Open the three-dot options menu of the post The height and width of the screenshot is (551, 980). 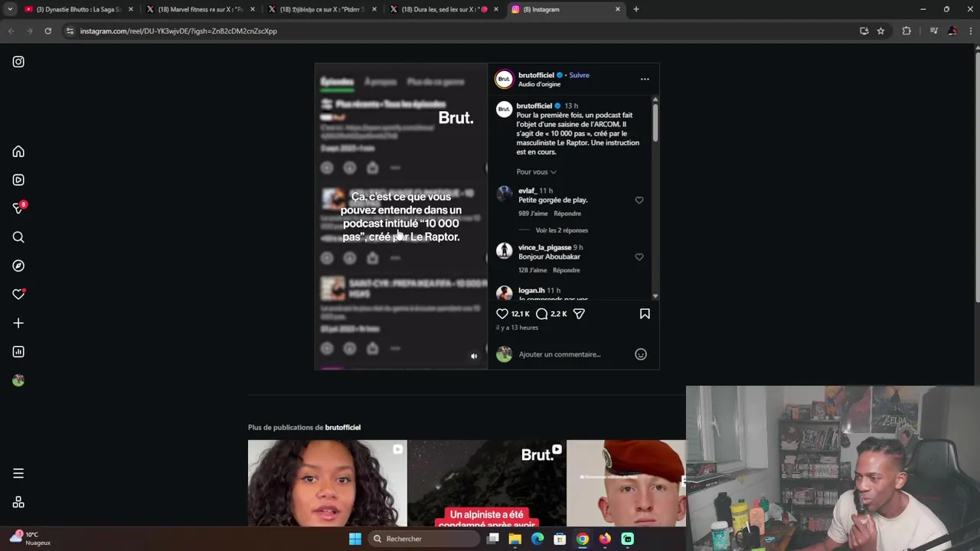[x=645, y=79]
